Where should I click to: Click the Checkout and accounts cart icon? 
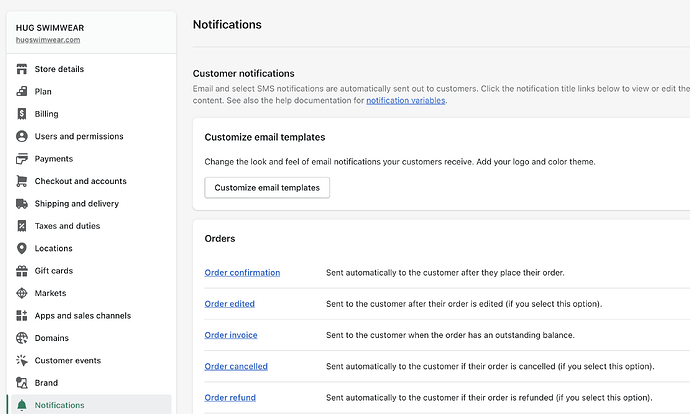point(22,181)
